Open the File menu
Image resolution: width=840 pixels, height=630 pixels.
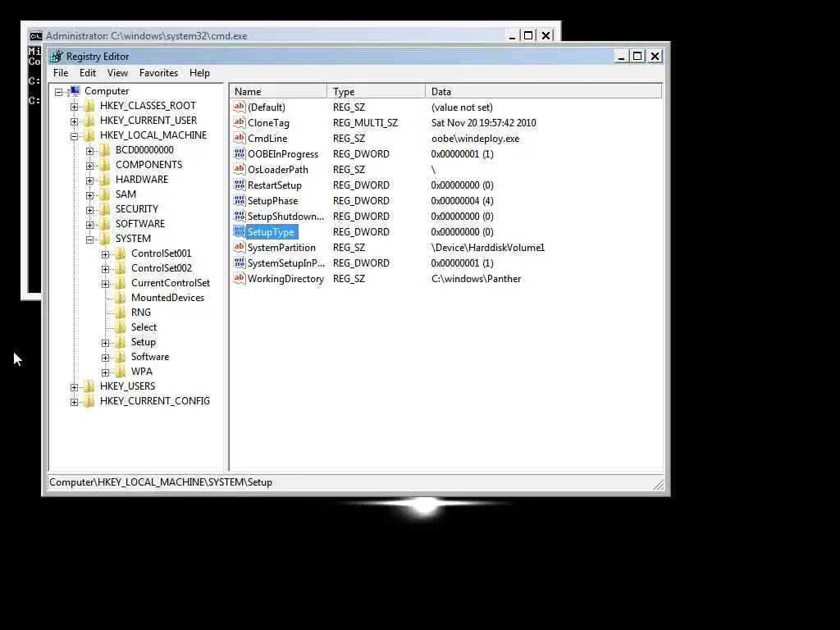(x=61, y=73)
